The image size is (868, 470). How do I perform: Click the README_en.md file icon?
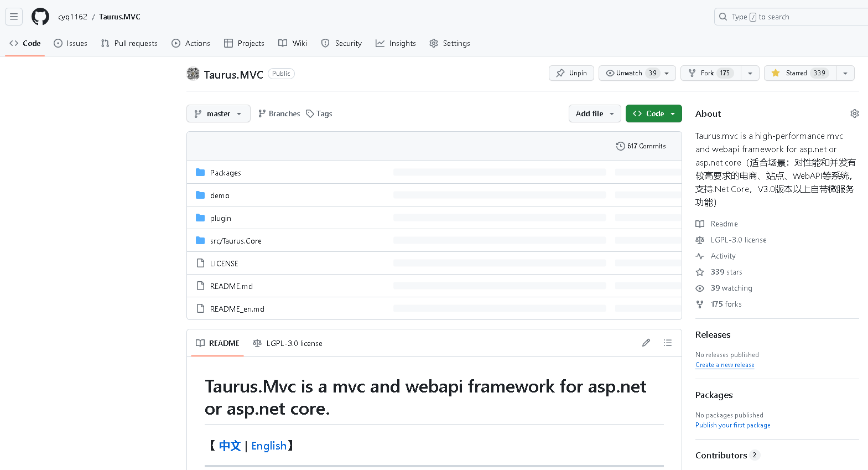tap(200, 309)
